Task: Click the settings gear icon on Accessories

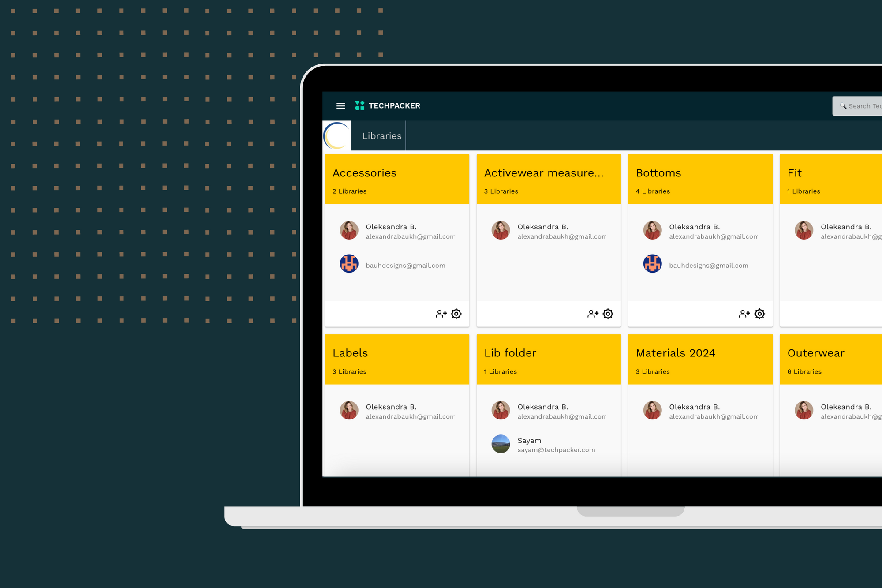Action: (457, 313)
